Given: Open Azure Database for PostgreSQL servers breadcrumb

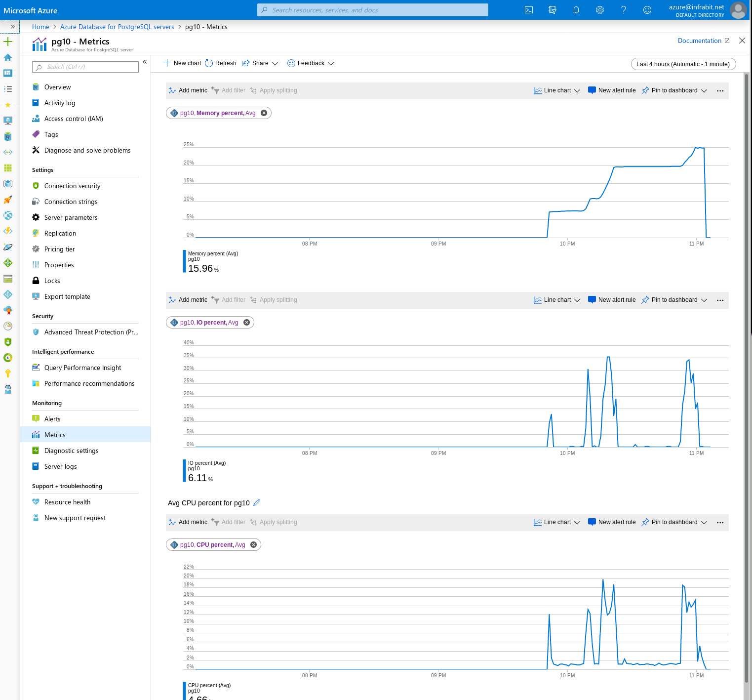Looking at the screenshot, I should tap(117, 27).
